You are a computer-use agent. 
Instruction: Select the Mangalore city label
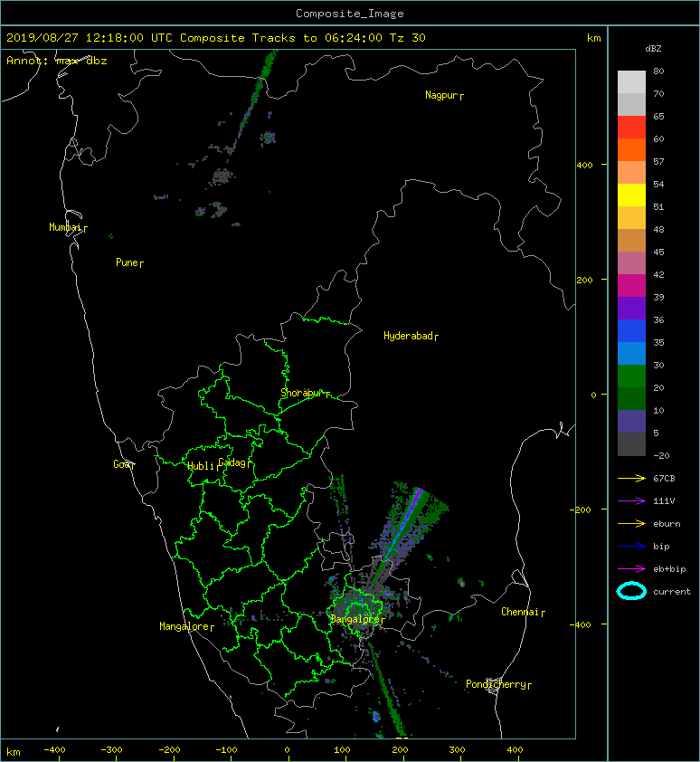coord(186,626)
